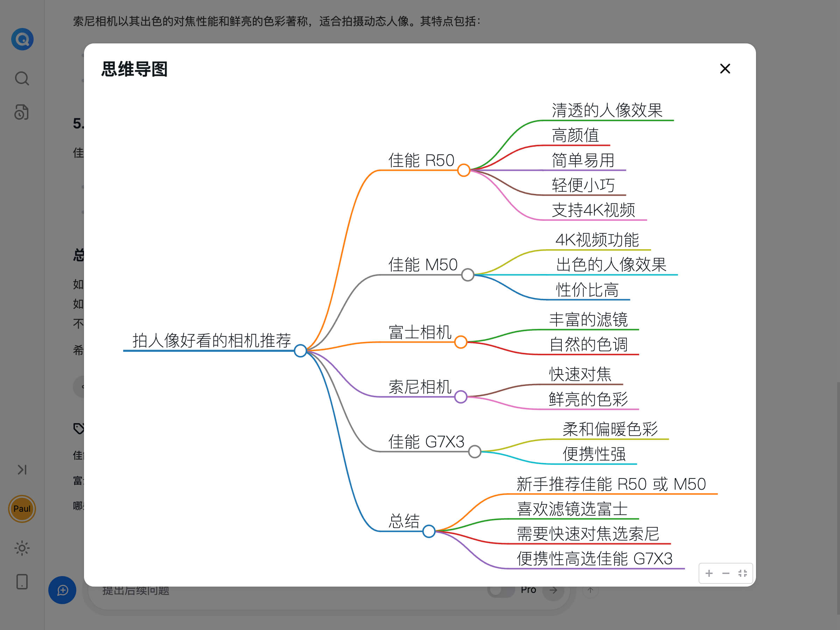This screenshot has height=630, width=840.
Task: Select the 总结 branch label
Action: pyautogui.click(x=404, y=521)
